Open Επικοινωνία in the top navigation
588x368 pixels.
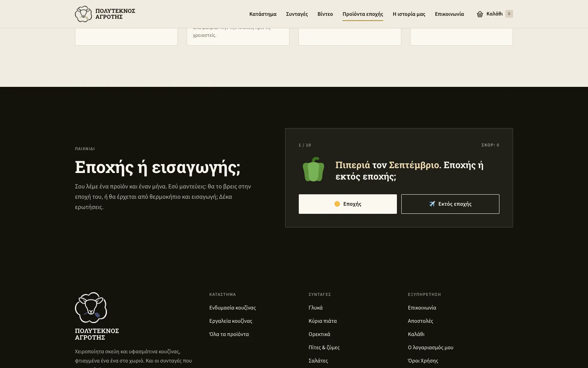[x=449, y=14]
